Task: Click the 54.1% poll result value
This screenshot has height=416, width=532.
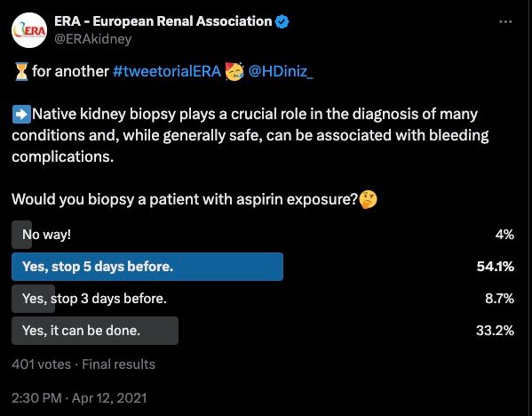Action: 496,267
